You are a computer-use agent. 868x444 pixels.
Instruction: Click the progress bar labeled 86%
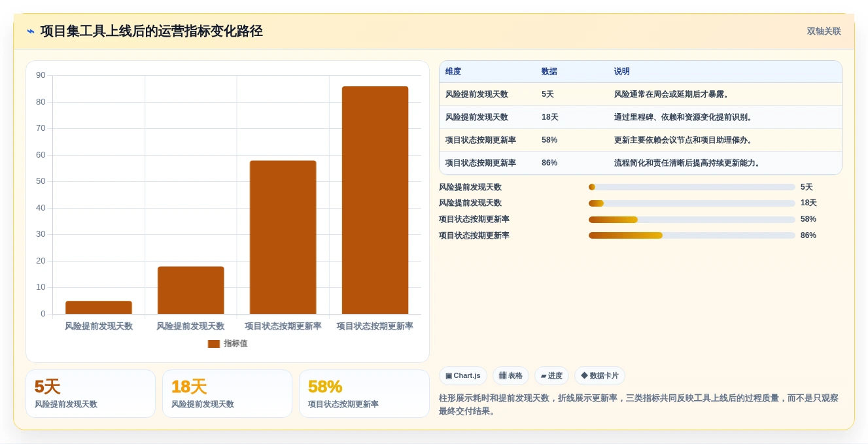pyautogui.click(x=692, y=235)
